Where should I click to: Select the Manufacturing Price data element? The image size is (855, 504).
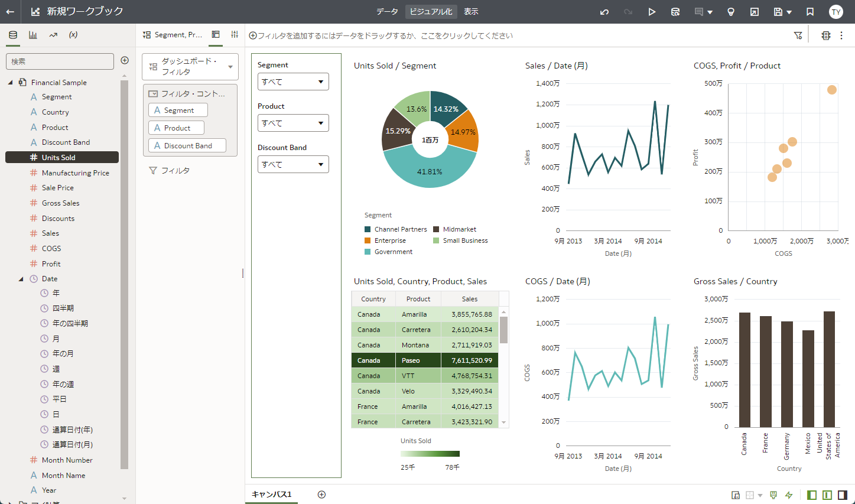75,173
